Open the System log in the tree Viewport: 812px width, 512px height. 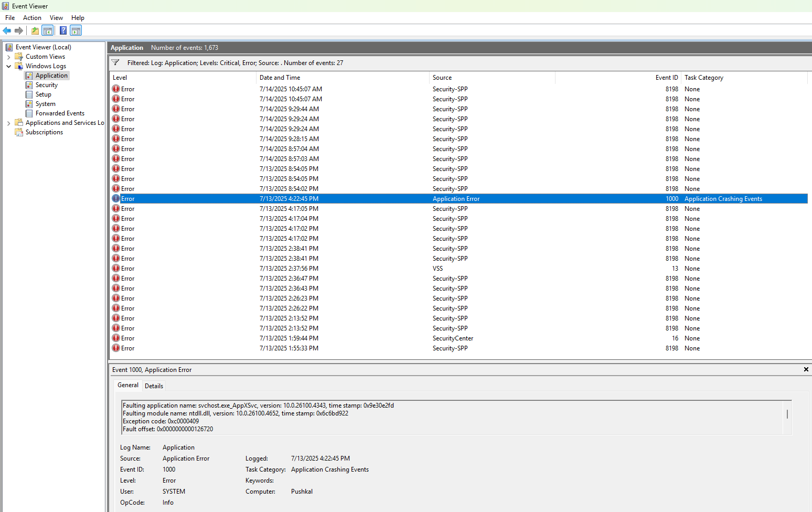coord(45,104)
